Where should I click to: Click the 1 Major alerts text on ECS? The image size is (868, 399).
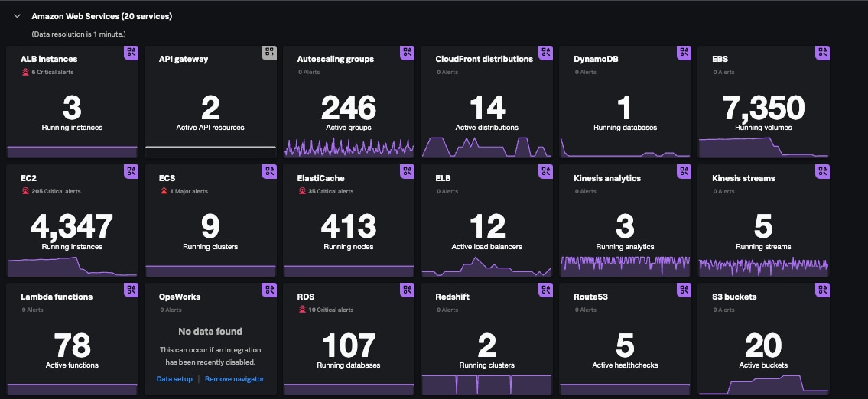pos(189,191)
